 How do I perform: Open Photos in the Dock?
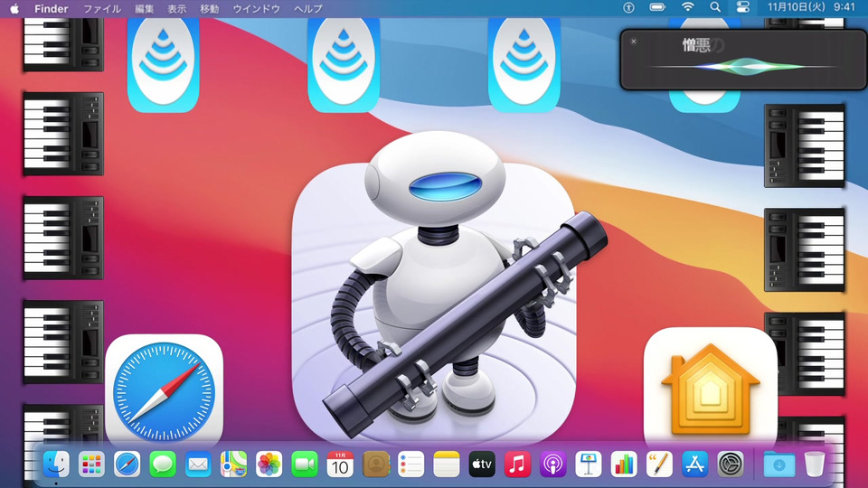tap(269, 465)
